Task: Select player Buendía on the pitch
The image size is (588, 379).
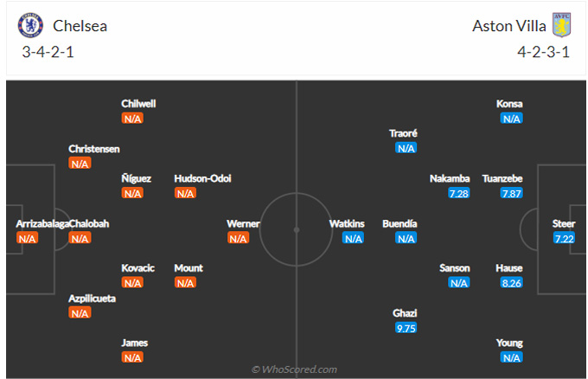Action: pos(399,223)
